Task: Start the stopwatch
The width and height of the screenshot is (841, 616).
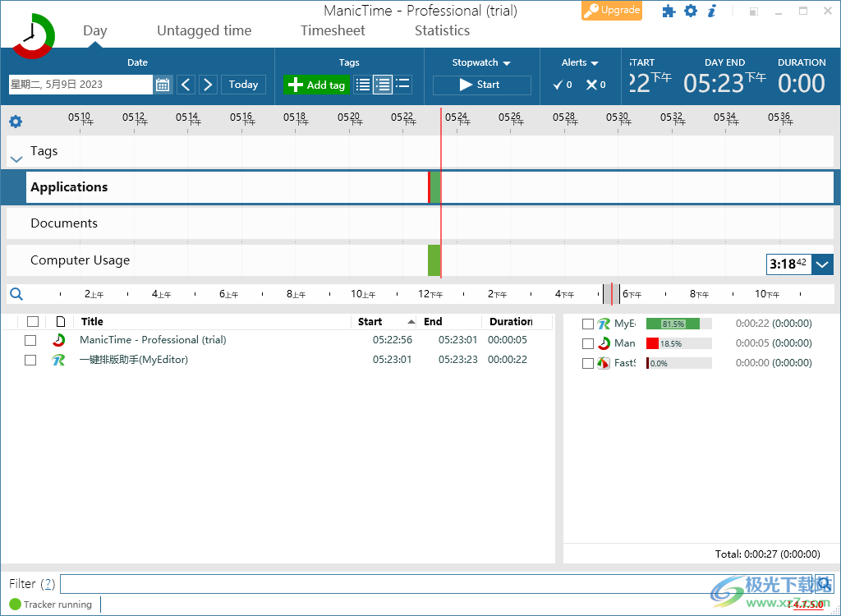Action: pos(481,85)
